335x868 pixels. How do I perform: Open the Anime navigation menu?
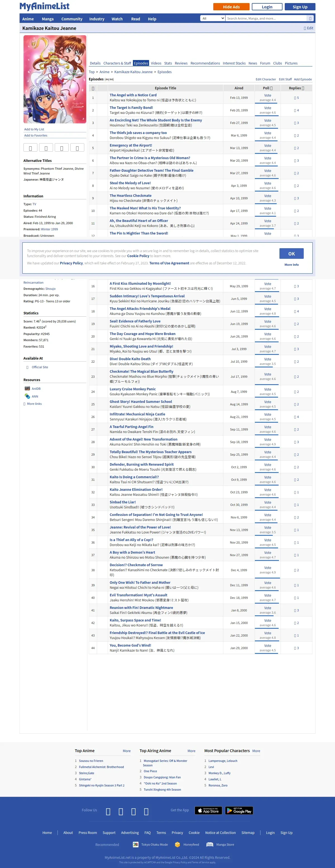click(28, 19)
